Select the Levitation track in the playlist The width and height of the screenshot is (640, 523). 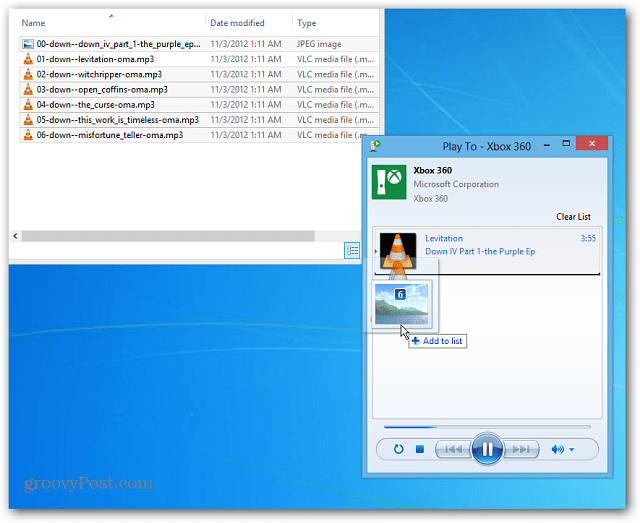coord(487,251)
